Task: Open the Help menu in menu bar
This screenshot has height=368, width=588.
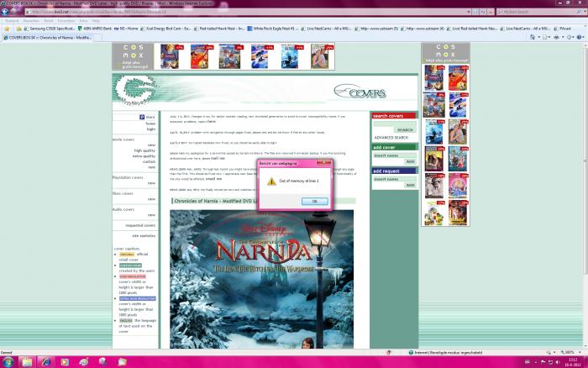Action: (x=96, y=21)
